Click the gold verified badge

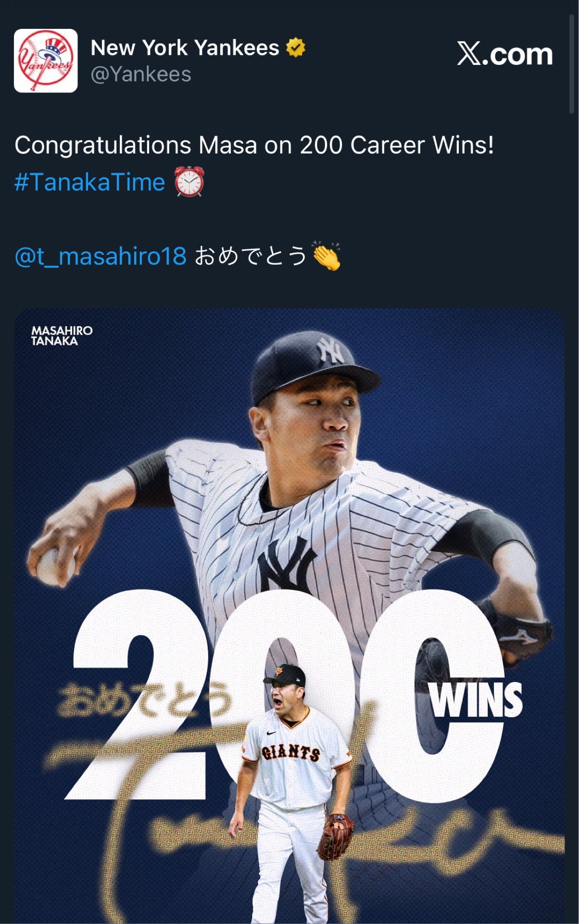295,48
